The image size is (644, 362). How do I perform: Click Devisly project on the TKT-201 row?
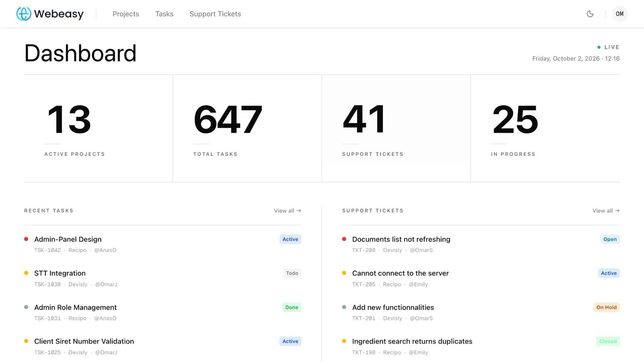pyautogui.click(x=392, y=318)
